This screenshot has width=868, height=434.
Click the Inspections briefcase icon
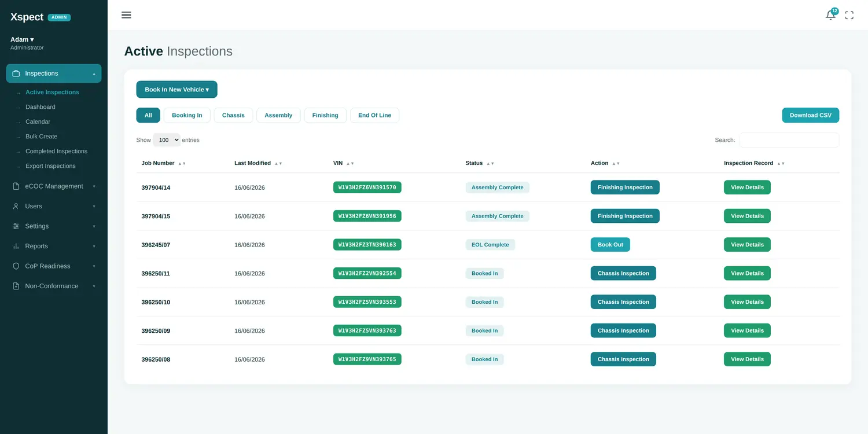tap(16, 73)
